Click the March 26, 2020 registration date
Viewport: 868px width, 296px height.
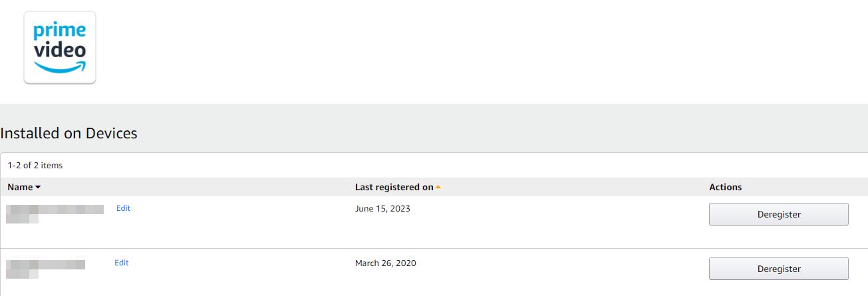[385, 263]
